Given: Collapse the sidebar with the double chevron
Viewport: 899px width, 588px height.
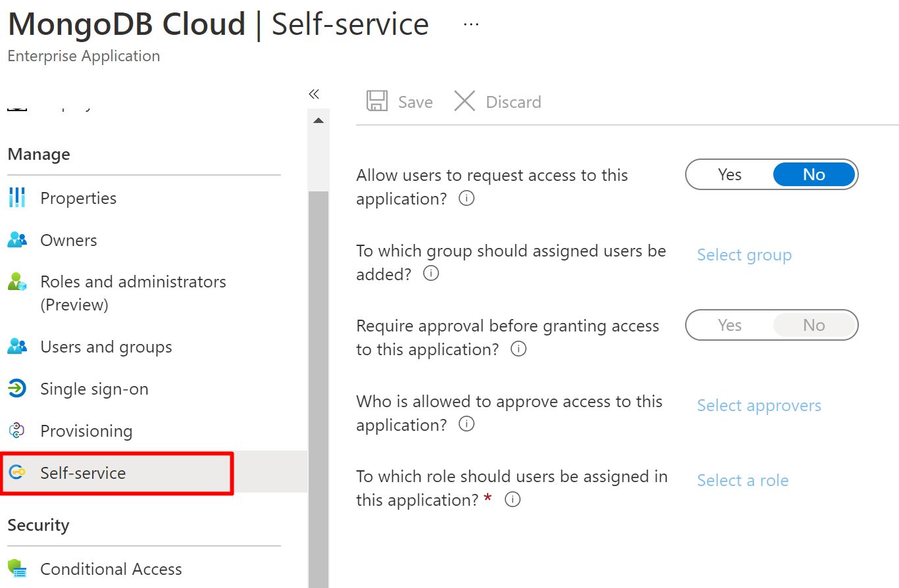Looking at the screenshot, I should click(314, 94).
